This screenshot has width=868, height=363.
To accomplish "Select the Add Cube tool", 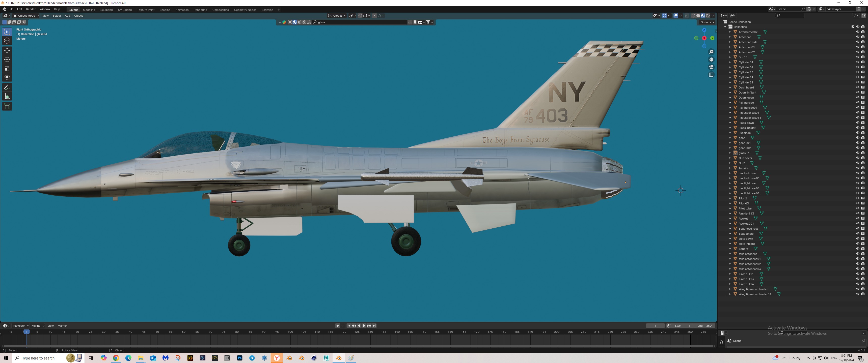I will pyautogui.click(x=7, y=106).
